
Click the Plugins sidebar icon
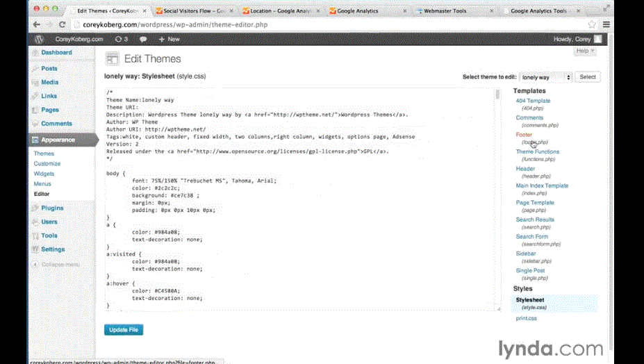coord(35,208)
